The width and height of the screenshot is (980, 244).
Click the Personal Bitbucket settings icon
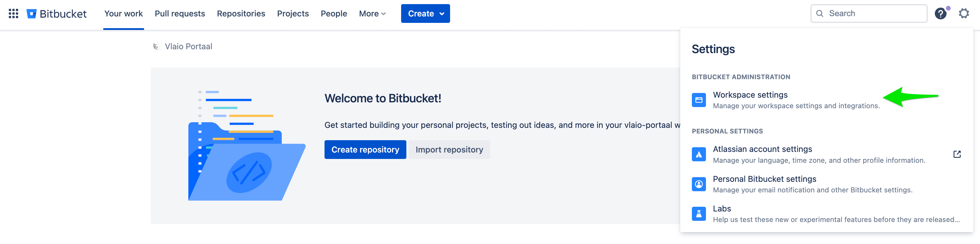click(x=699, y=184)
